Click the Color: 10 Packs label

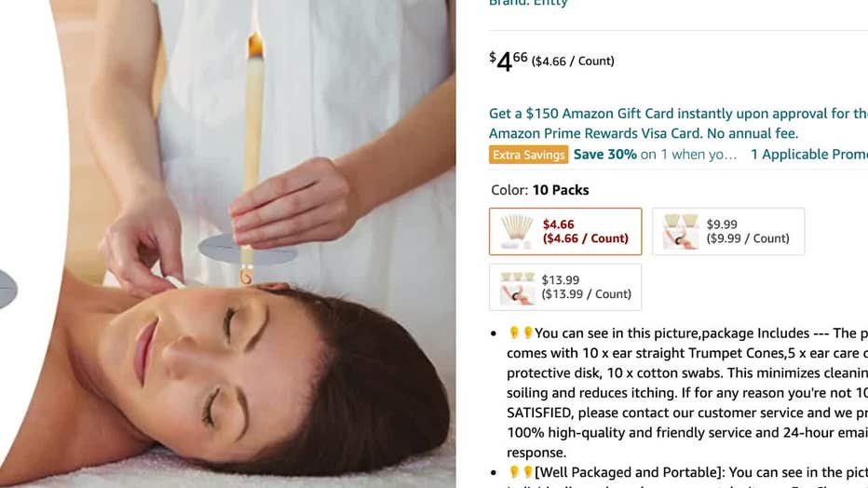click(540, 190)
